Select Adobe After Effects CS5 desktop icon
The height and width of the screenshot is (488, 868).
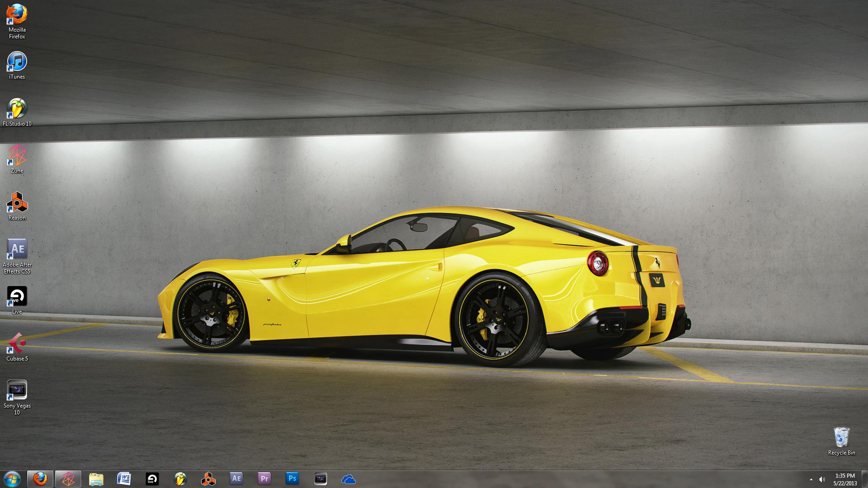coord(17,256)
